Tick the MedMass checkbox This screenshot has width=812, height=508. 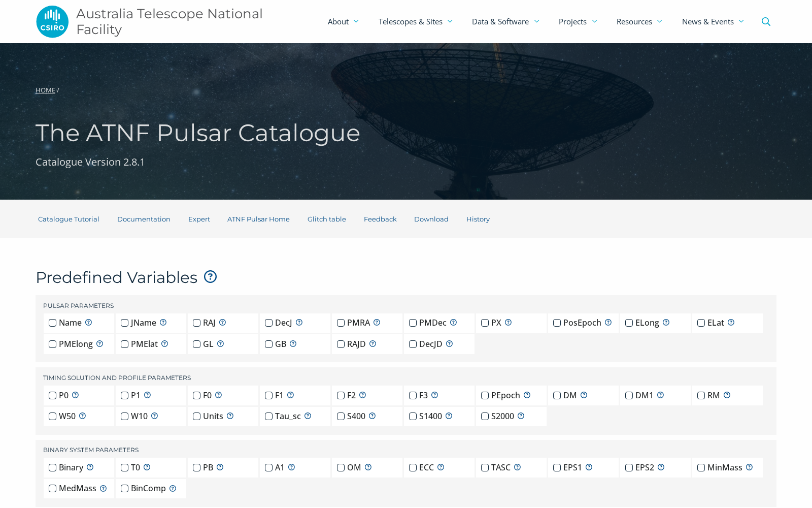point(52,489)
